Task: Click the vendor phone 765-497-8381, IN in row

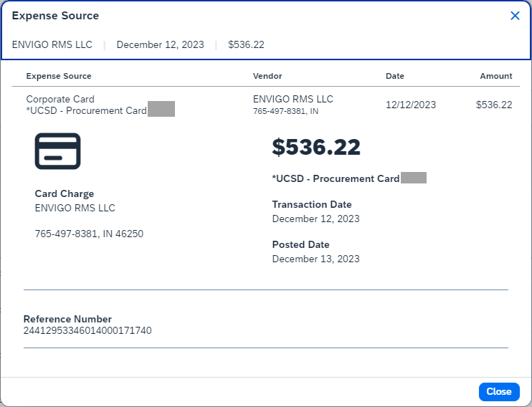Action: [x=285, y=112]
